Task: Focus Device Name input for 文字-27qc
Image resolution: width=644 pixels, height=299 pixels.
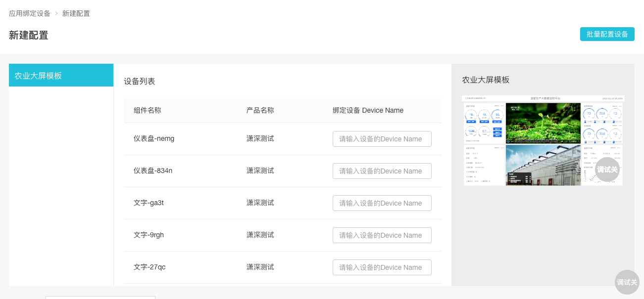Action: tap(382, 267)
